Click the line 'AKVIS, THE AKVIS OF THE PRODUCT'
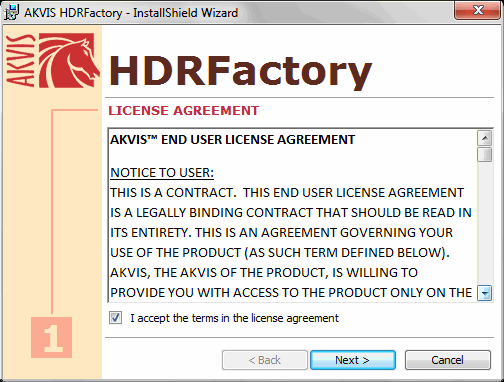 (264, 273)
